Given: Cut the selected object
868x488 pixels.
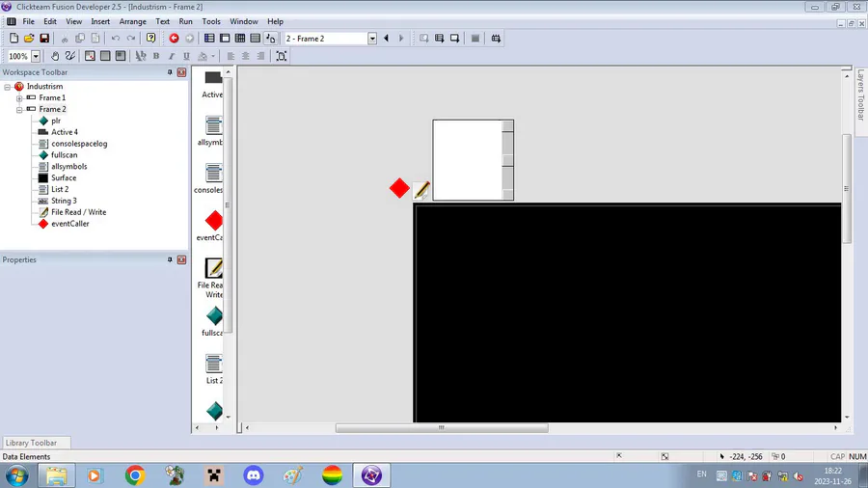Looking at the screenshot, I should click(x=65, y=39).
